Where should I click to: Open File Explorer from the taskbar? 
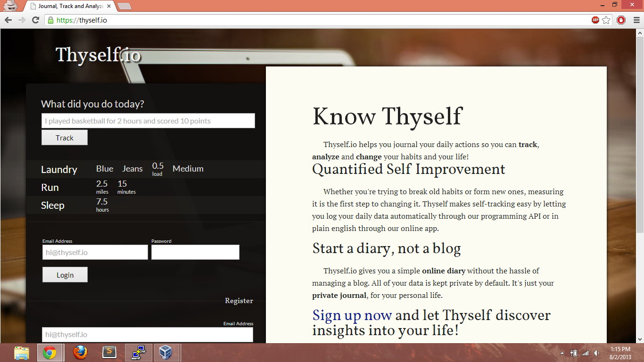click(21, 353)
